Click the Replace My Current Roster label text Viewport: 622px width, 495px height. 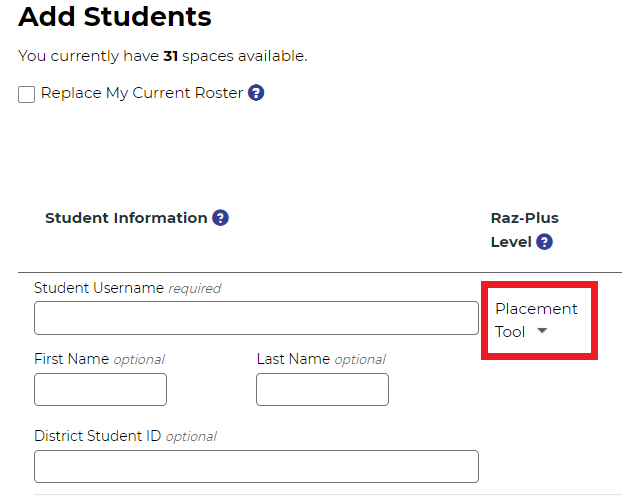(142, 93)
